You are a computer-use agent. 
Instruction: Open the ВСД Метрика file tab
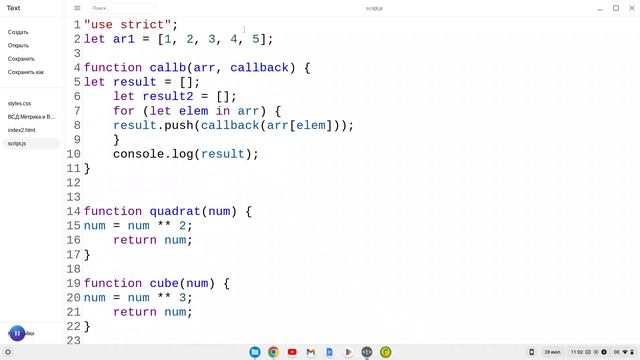pyautogui.click(x=31, y=117)
